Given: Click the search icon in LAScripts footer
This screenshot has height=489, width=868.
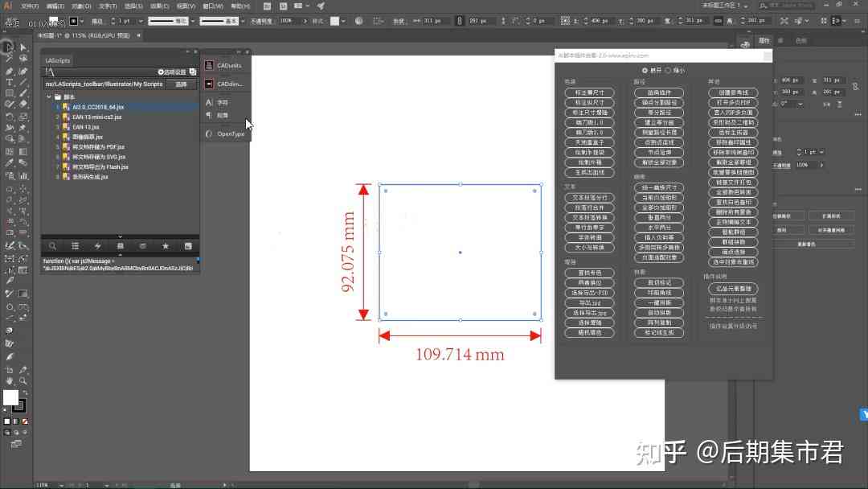Looking at the screenshot, I should pyautogui.click(x=52, y=246).
